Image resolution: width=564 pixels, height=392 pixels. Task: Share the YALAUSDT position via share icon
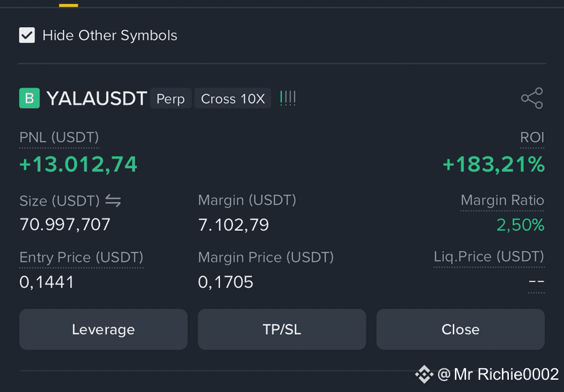tap(532, 98)
